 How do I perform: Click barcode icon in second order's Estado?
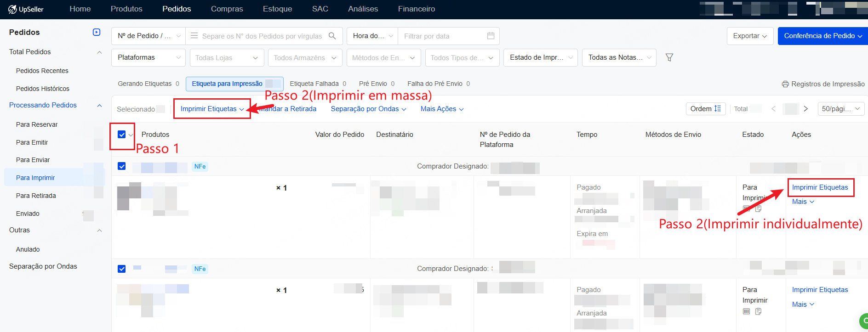coord(746,311)
